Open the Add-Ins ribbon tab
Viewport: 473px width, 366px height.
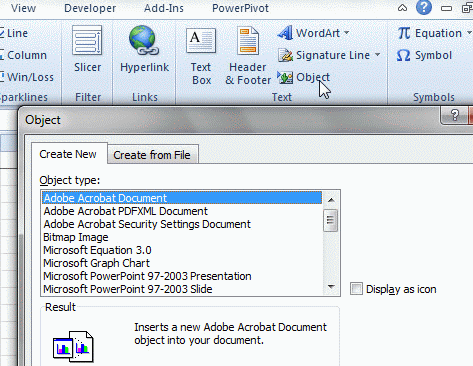[x=164, y=8]
